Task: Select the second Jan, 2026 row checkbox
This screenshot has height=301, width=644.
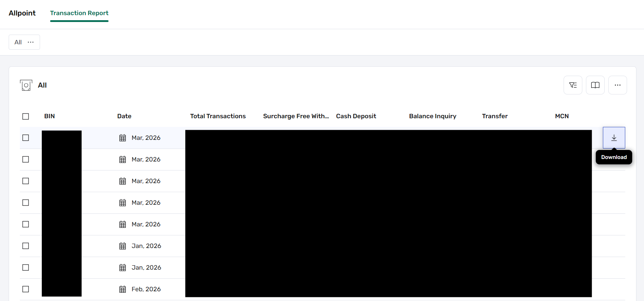Action: pyautogui.click(x=26, y=267)
